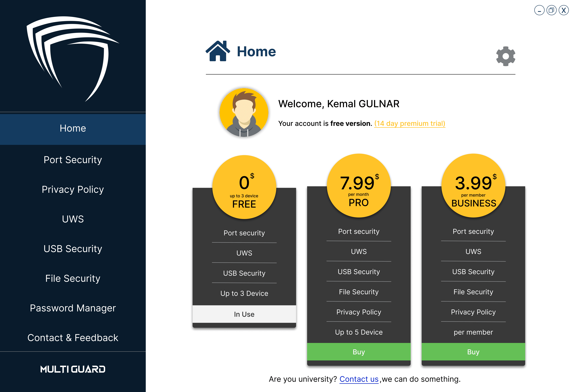Click UWS in the PRO plan card

(359, 252)
